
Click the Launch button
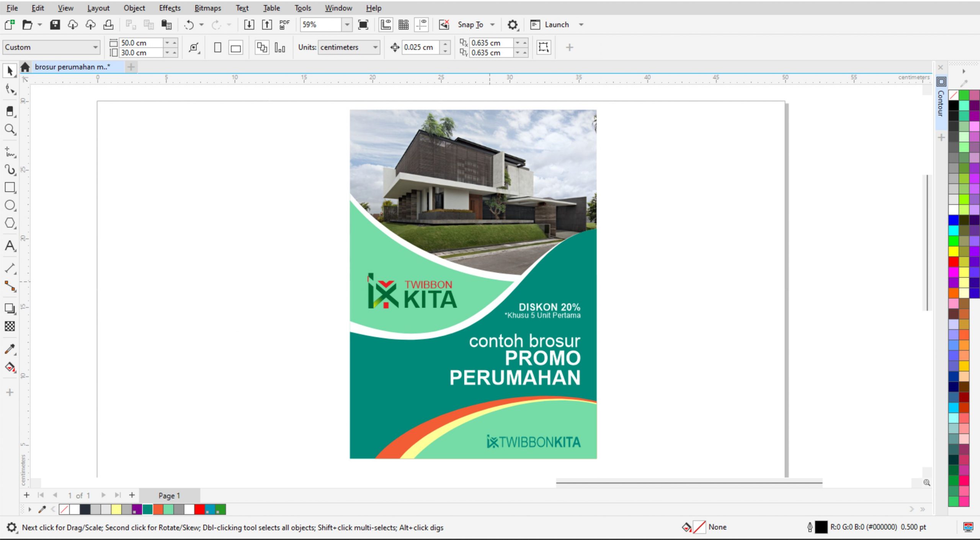(556, 25)
